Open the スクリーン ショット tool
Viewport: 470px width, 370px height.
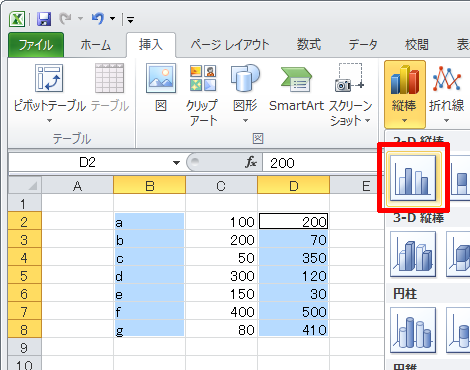tap(350, 95)
